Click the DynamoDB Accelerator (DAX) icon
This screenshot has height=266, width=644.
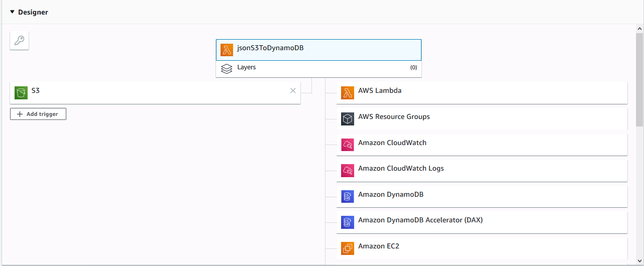coord(348,222)
